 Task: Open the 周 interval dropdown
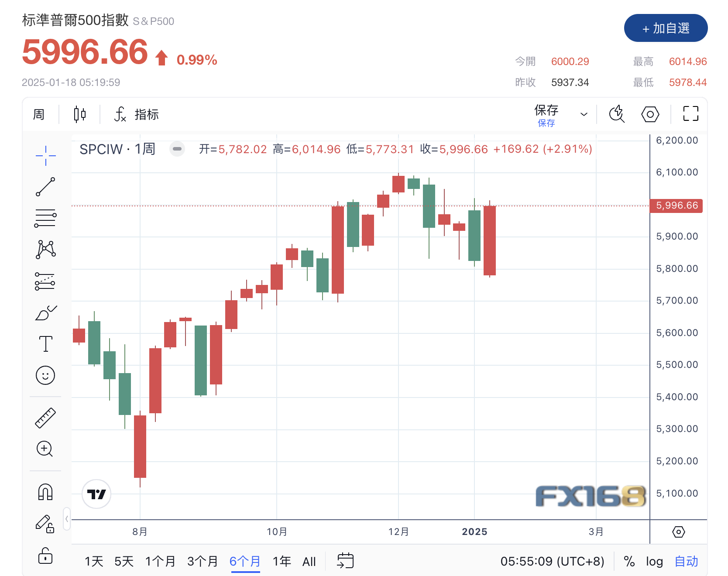[x=39, y=114]
